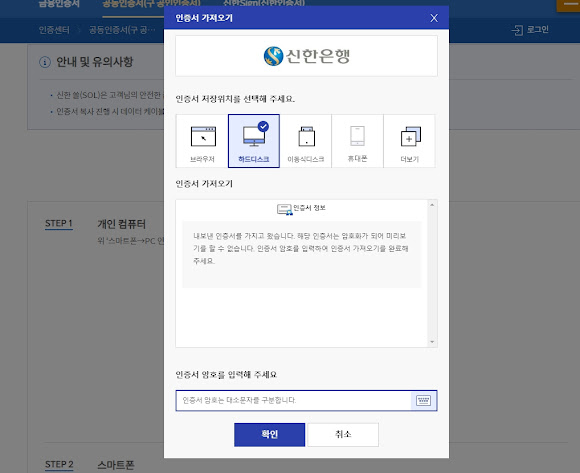Click the 인증센터 breadcrumb link
Image resolution: width=580 pixels, height=473 pixels.
click(54, 30)
